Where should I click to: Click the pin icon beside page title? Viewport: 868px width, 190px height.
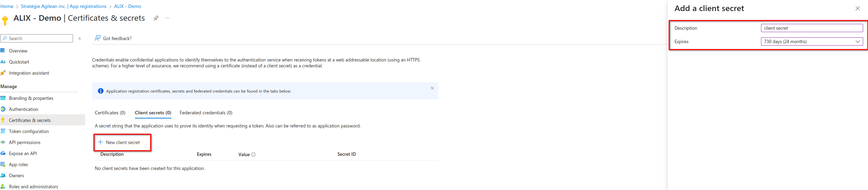(x=156, y=18)
